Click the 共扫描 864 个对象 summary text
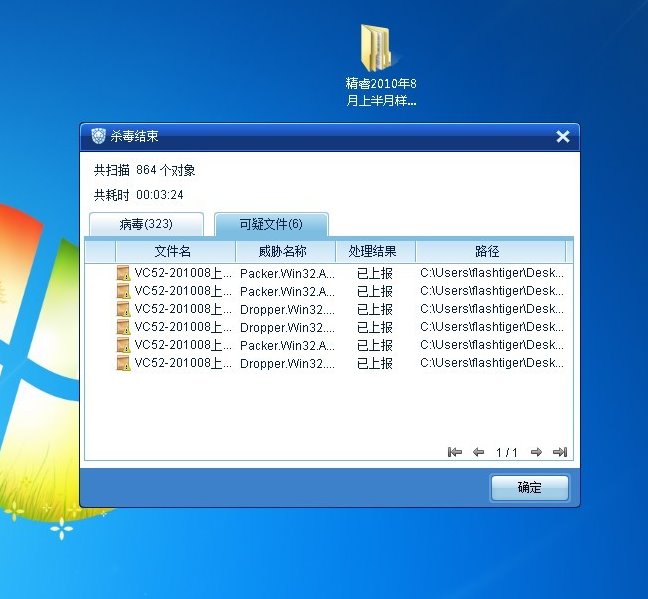The height and width of the screenshot is (599, 648). point(145,170)
